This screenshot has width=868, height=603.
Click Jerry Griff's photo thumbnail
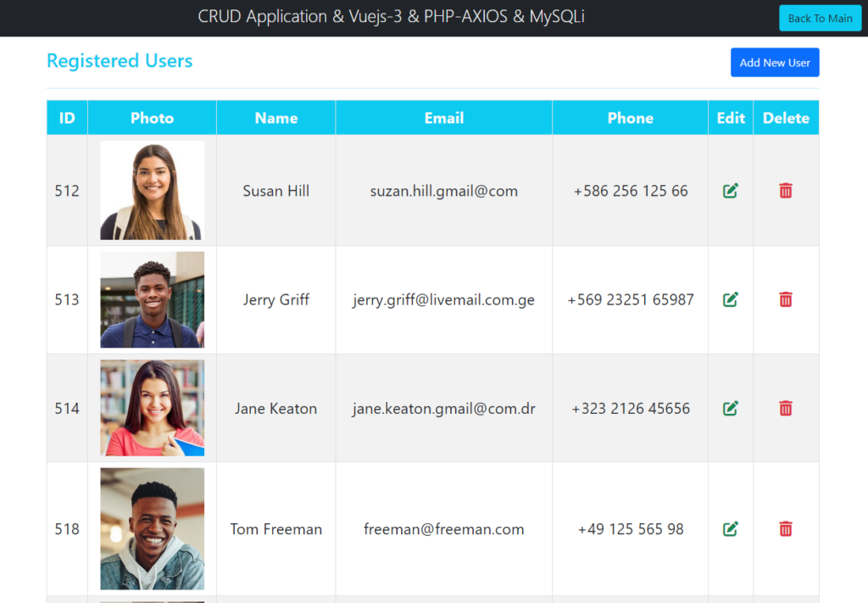pyautogui.click(x=152, y=299)
